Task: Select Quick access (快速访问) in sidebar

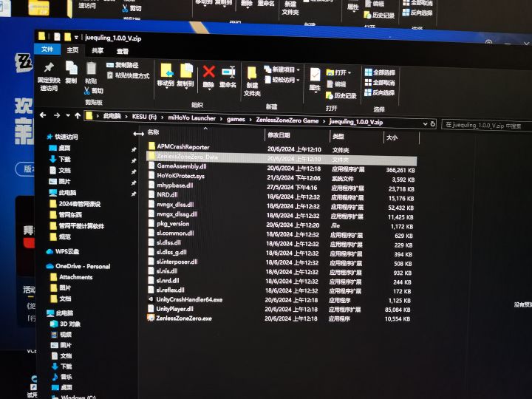Action: coord(62,137)
